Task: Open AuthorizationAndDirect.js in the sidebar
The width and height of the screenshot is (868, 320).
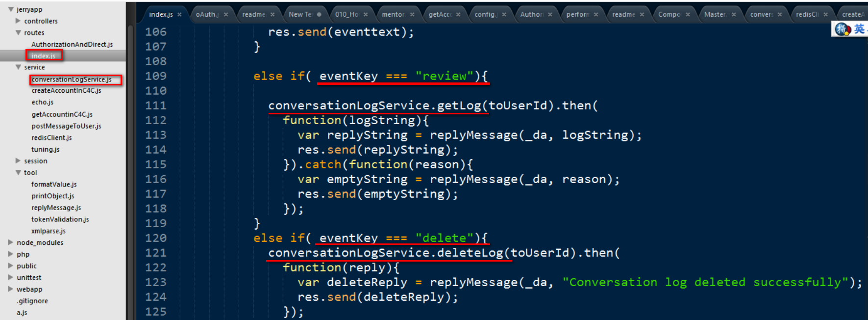Action: coord(72,45)
